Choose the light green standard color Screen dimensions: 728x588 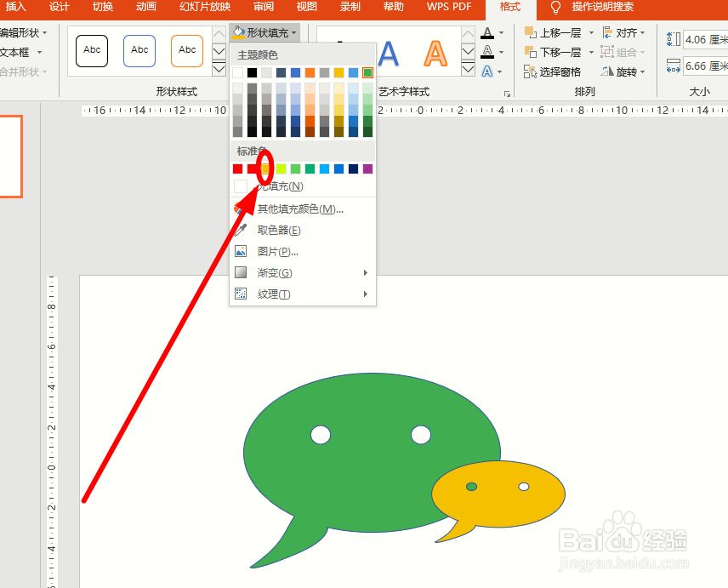click(295, 168)
